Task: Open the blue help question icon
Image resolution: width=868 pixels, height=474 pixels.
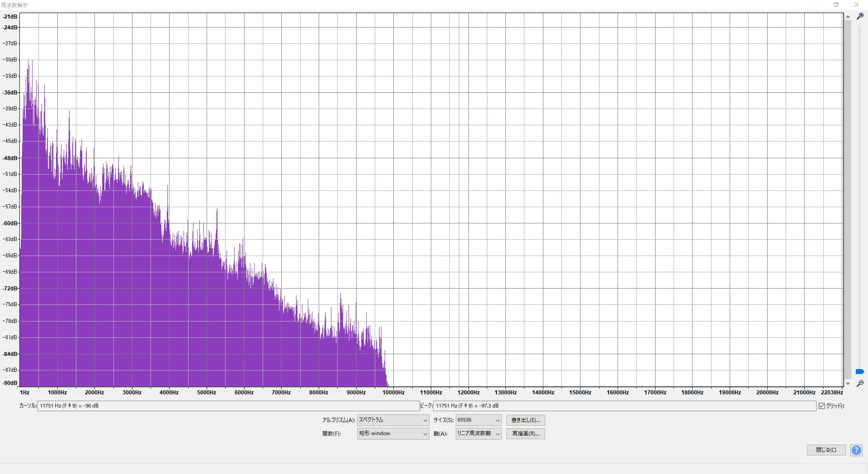Action: [x=856, y=450]
